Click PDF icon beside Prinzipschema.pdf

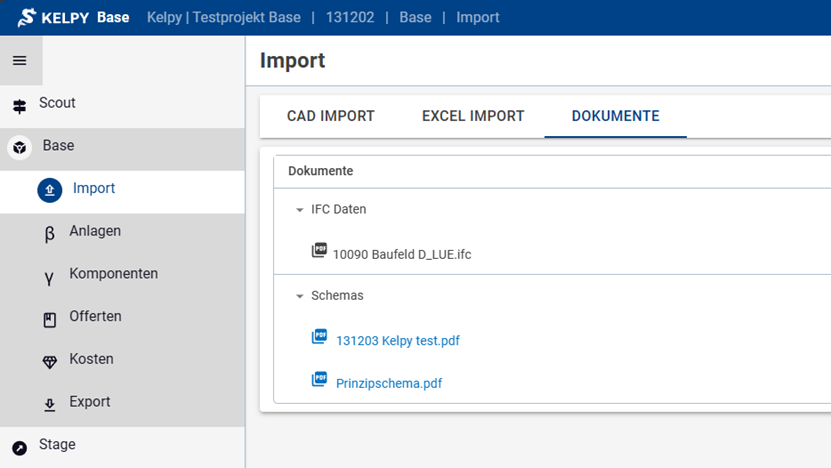pos(319,380)
